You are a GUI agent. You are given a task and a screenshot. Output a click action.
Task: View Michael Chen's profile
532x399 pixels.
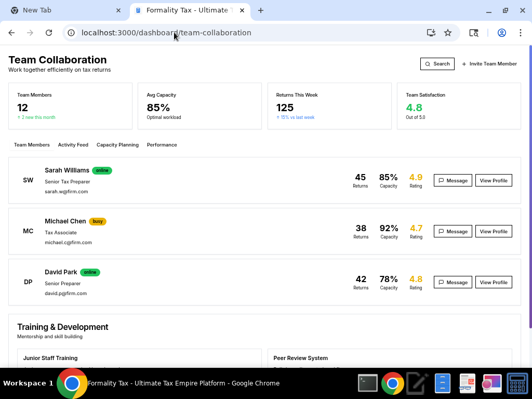tap(494, 231)
